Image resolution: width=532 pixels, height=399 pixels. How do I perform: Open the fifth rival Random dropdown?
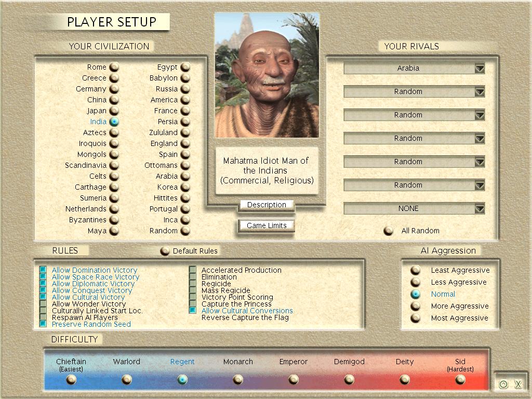pos(414,162)
